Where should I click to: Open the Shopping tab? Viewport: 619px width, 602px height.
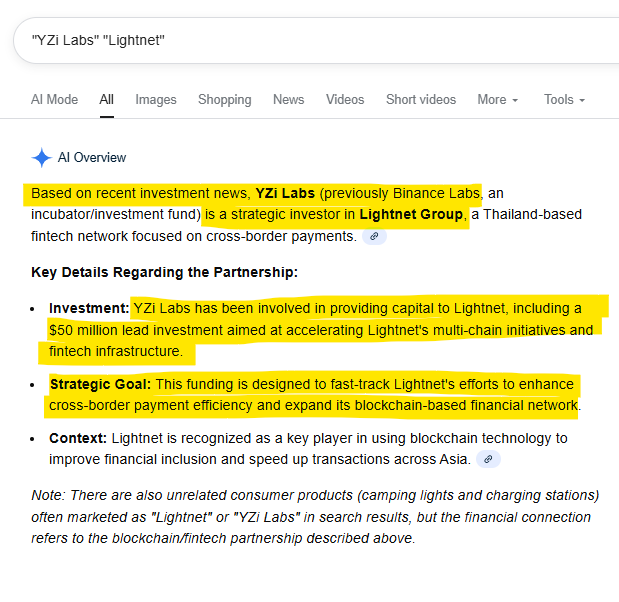[x=225, y=99]
